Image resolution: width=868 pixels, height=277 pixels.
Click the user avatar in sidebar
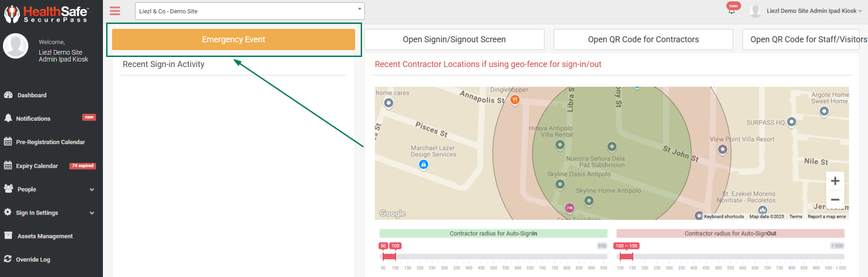coord(16,46)
